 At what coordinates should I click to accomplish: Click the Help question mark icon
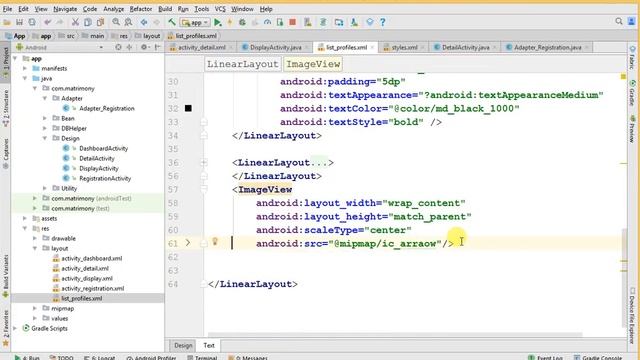coord(382,22)
